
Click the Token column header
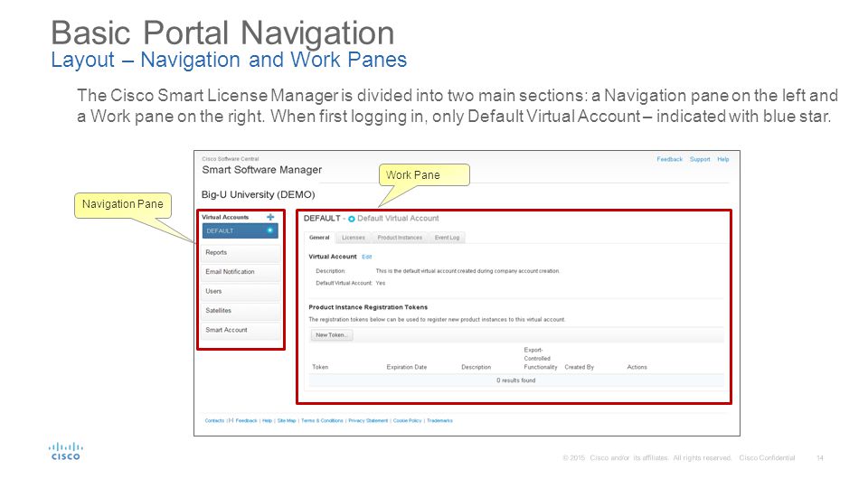point(320,367)
